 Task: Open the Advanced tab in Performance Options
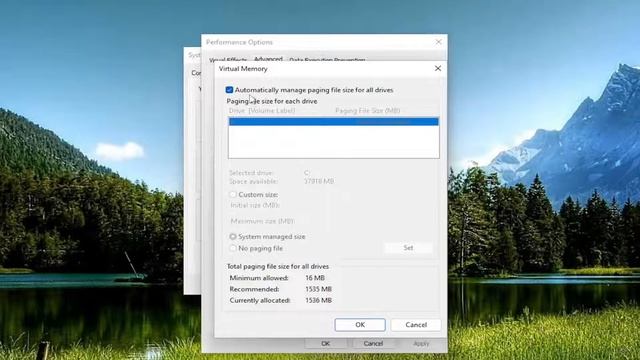(268, 59)
